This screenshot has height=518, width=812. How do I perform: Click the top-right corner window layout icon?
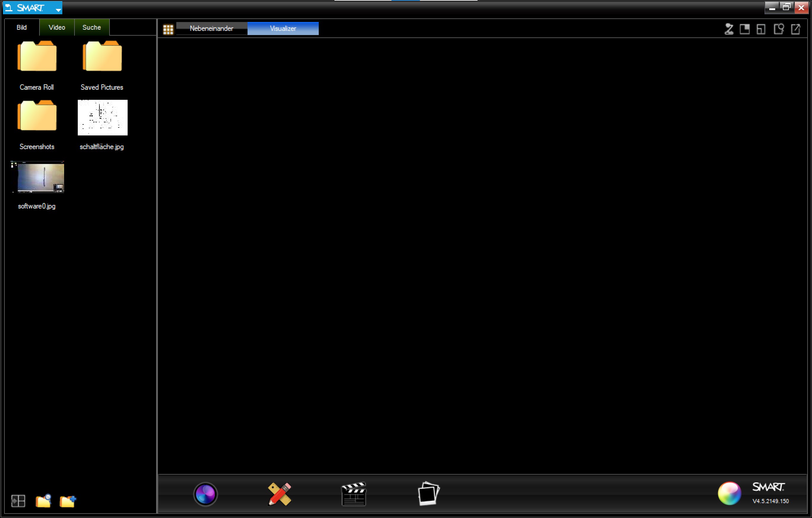point(745,29)
